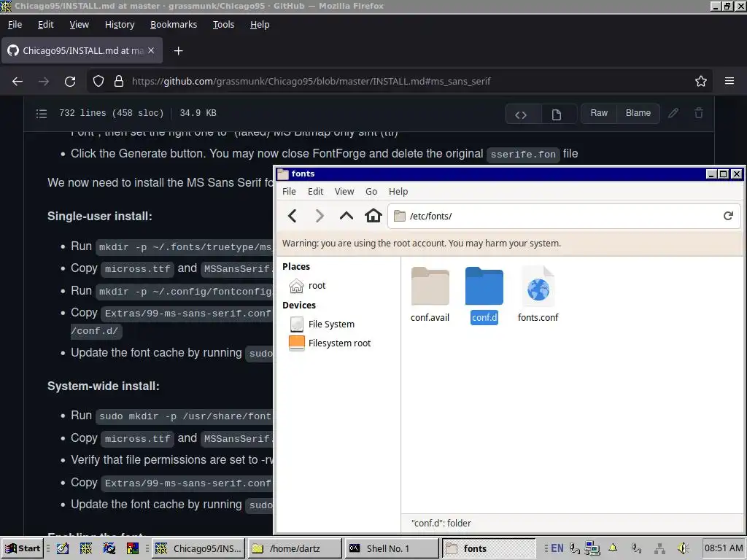
Task: Open File menu in fonts window
Action: tap(289, 192)
